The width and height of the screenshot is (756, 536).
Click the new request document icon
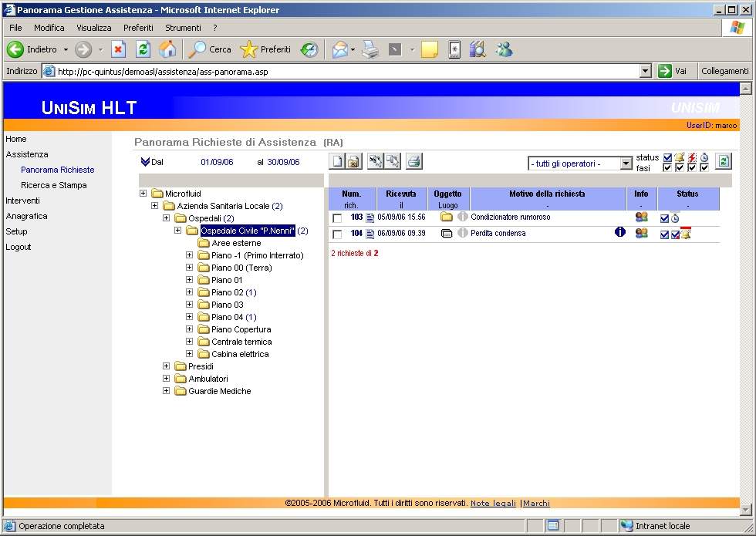(x=338, y=161)
